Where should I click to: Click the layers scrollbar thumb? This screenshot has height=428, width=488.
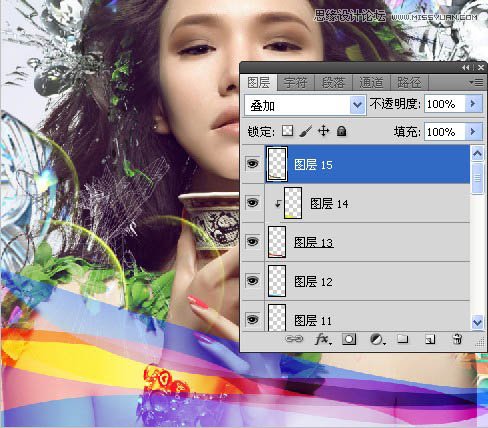[x=477, y=178]
